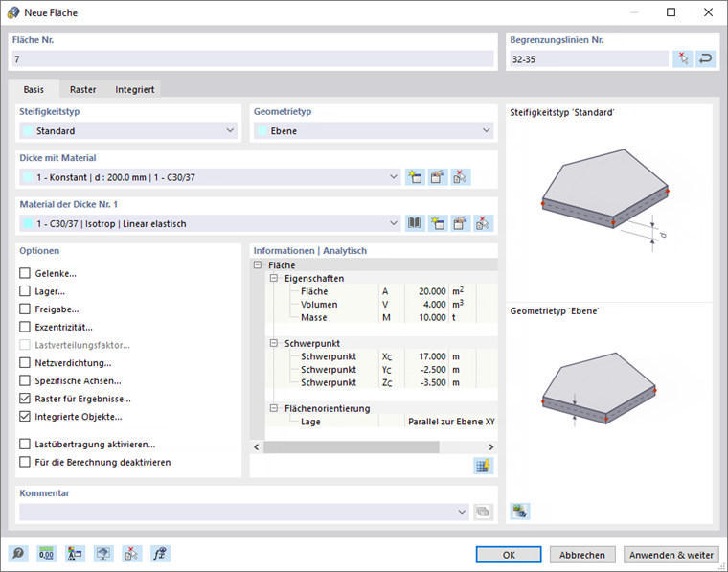
Task: Select the Lage value Parallel zur Ebene XY
Action: pyautogui.click(x=451, y=422)
